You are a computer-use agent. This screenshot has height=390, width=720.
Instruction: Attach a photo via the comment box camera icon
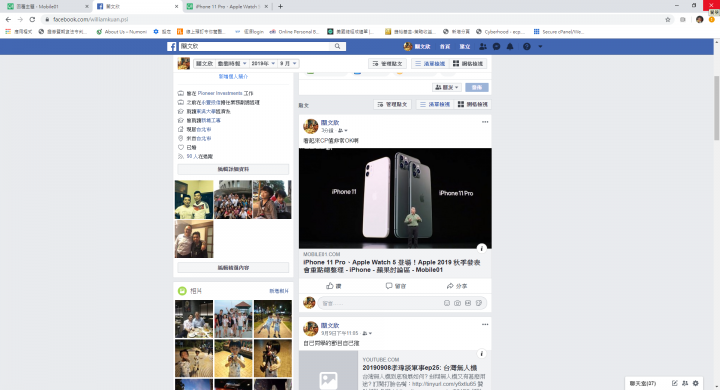[457, 303]
